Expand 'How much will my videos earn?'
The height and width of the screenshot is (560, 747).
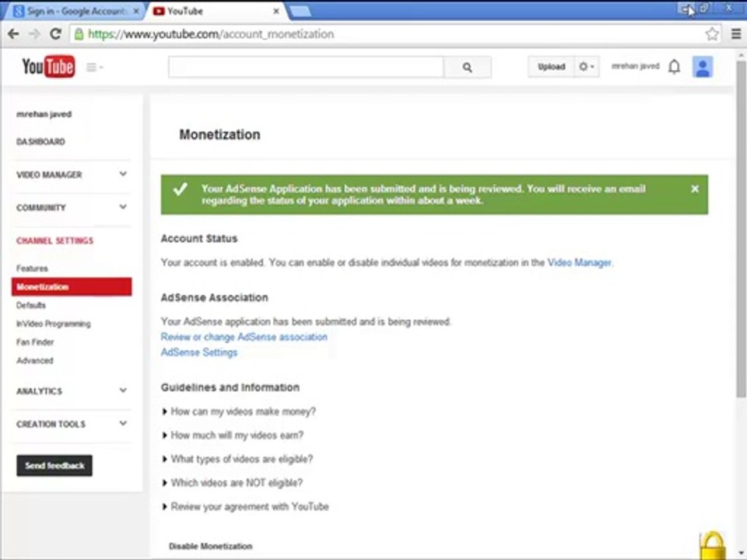233,436
